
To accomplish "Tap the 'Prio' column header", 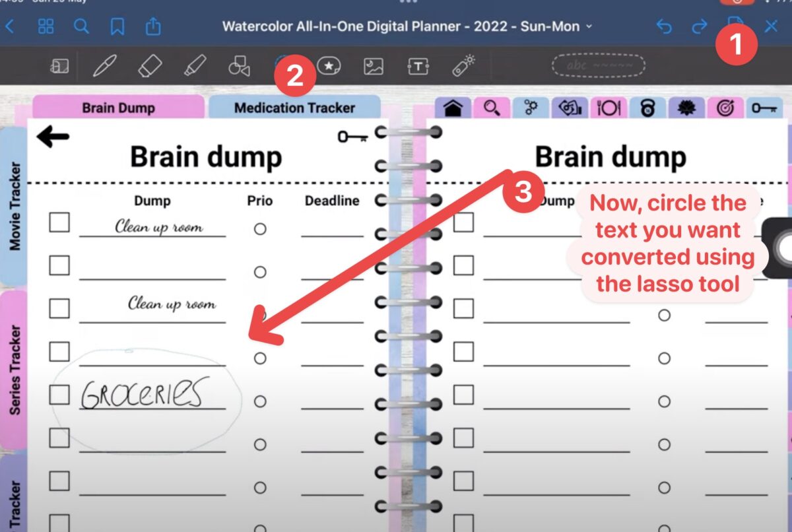I will point(260,201).
